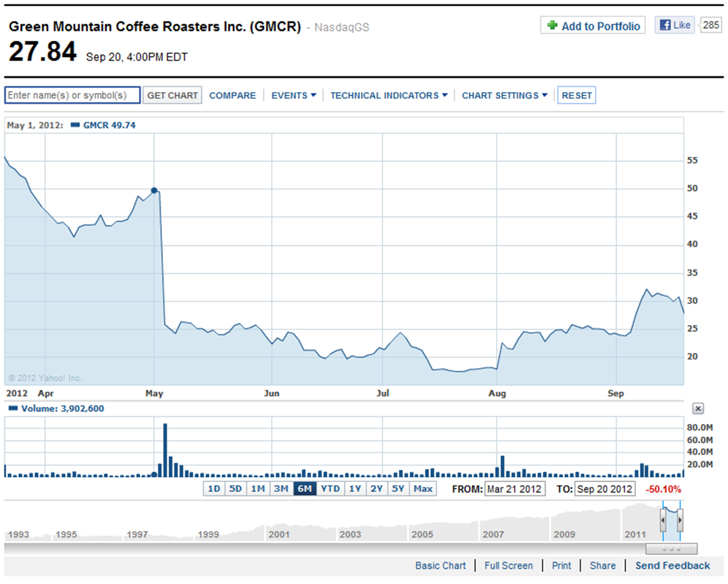Viewport: 728px width, 584px height.
Task: Click the Send Feedback link
Action: [673, 566]
